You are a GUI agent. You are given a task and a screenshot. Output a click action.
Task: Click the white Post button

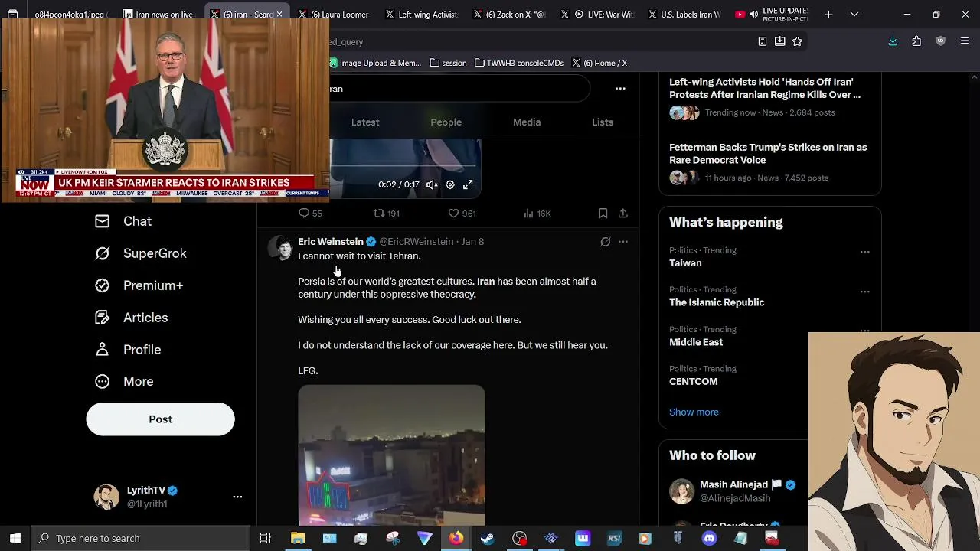(160, 419)
